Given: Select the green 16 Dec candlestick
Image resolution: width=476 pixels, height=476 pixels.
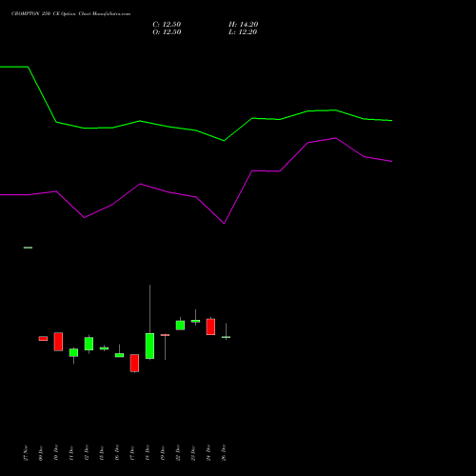Looking at the screenshot, I should point(119,351).
